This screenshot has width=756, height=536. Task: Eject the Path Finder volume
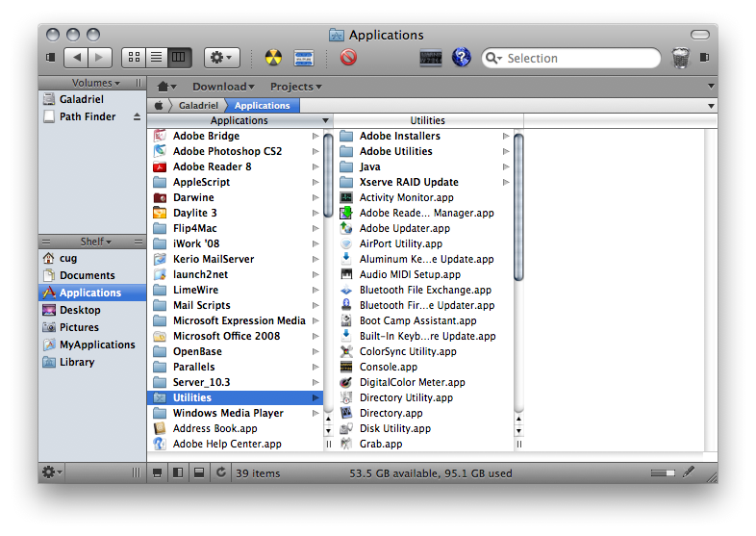click(136, 116)
